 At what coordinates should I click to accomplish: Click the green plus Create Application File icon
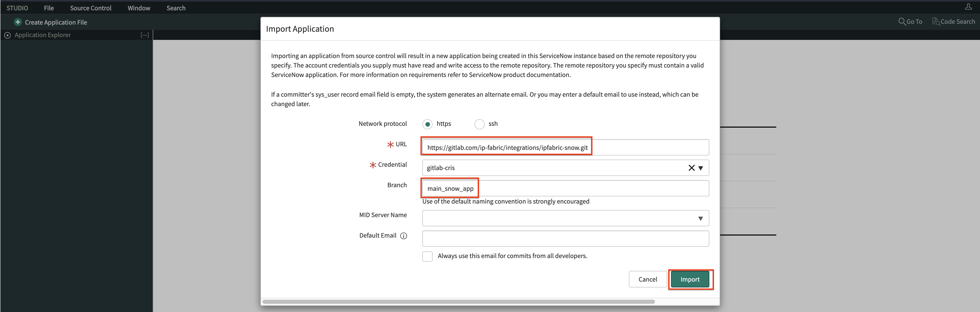(x=18, y=22)
